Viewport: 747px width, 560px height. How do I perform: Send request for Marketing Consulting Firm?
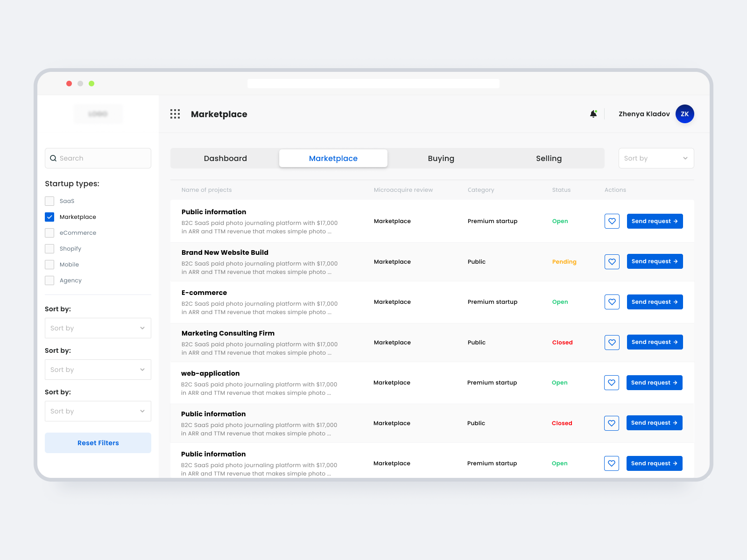655,342
